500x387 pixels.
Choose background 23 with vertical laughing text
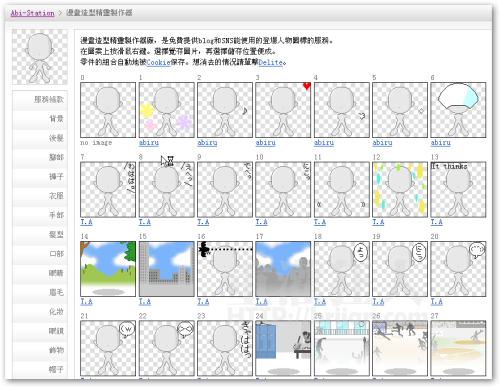[225, 348]
